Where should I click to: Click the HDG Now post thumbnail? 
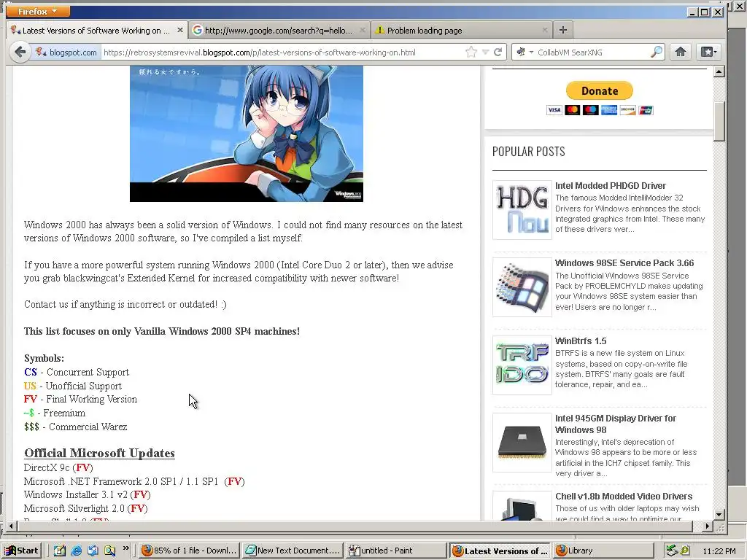[522, 210]
